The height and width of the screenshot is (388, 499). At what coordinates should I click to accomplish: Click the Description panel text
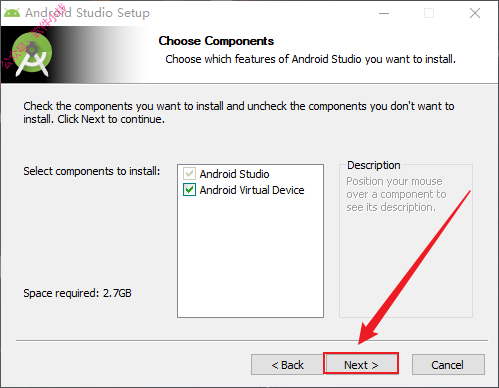(396, 194)
